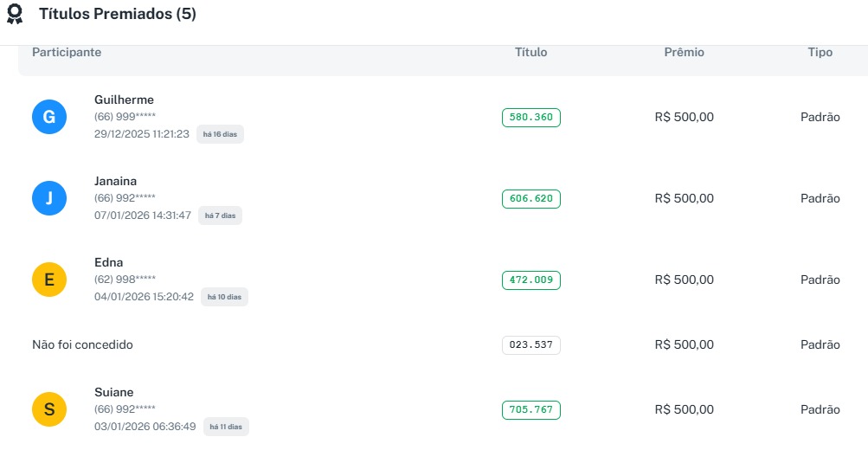Click the Título column header
868x463 pixels.
pyautogui.click(x=530, y=52)
